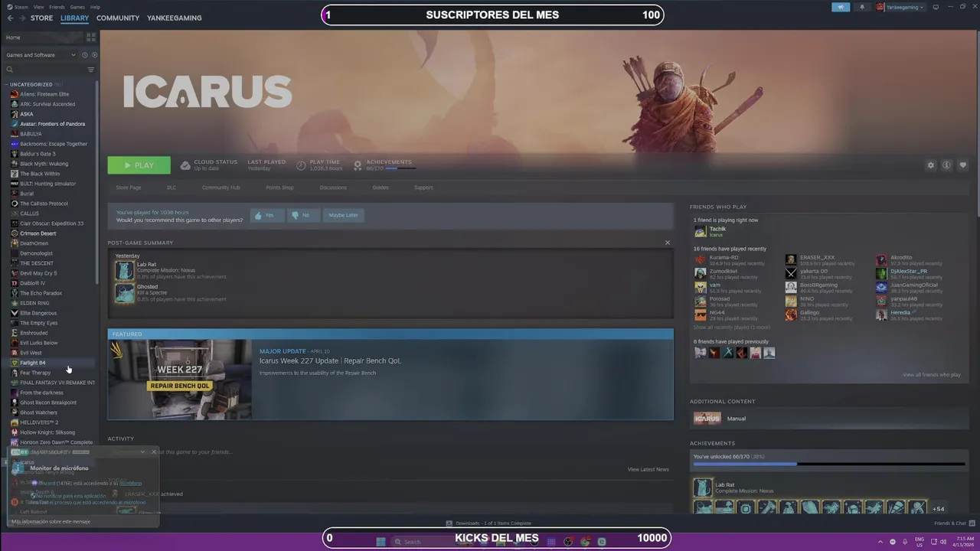980x551 pixels.
Task: Open the Downloads status bar entry
Action: [489, 523]
